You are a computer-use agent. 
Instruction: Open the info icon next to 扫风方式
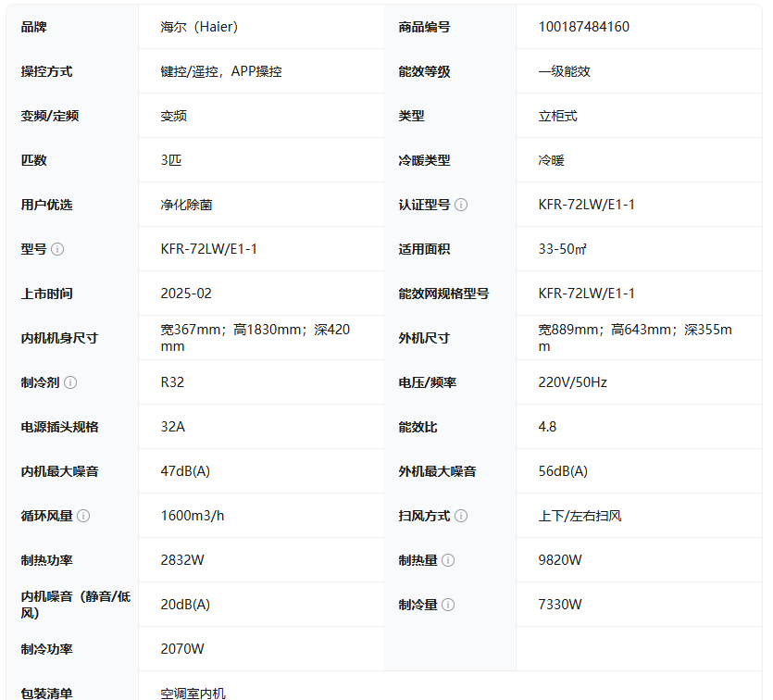click(x=461, y=516)
